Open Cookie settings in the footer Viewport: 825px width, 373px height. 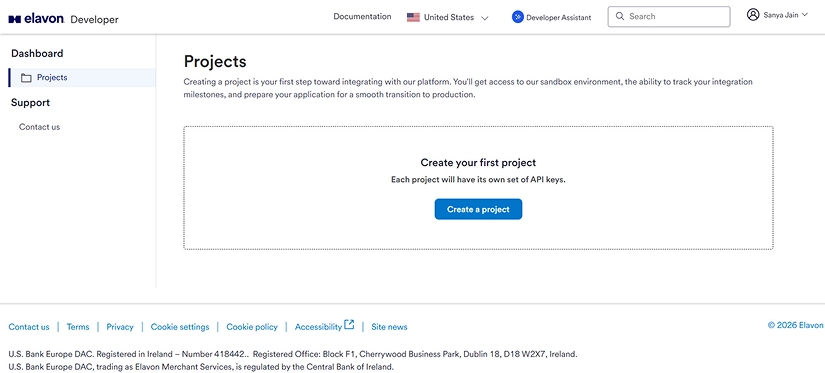tap(180, 327)
